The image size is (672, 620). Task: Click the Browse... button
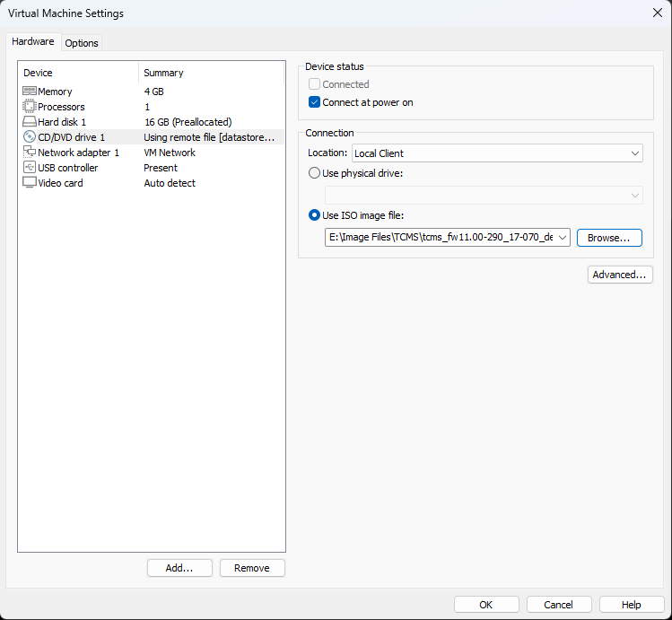(609, 238)
